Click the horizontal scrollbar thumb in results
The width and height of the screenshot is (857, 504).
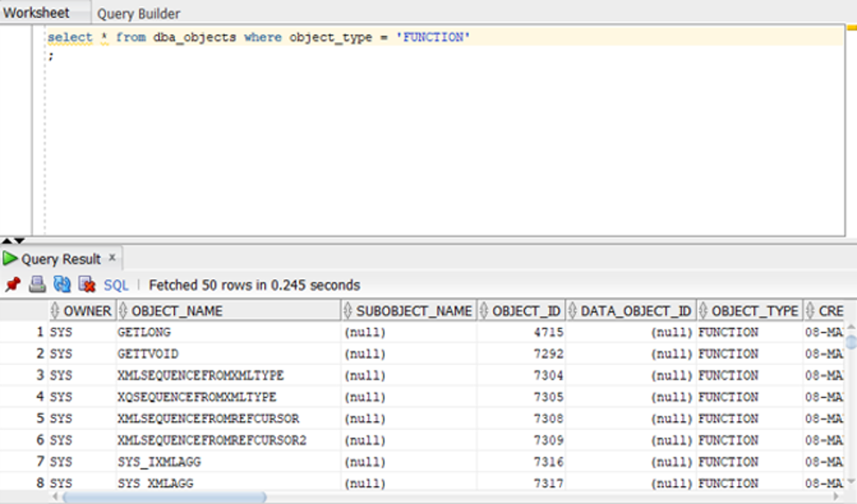click(164, 497)
